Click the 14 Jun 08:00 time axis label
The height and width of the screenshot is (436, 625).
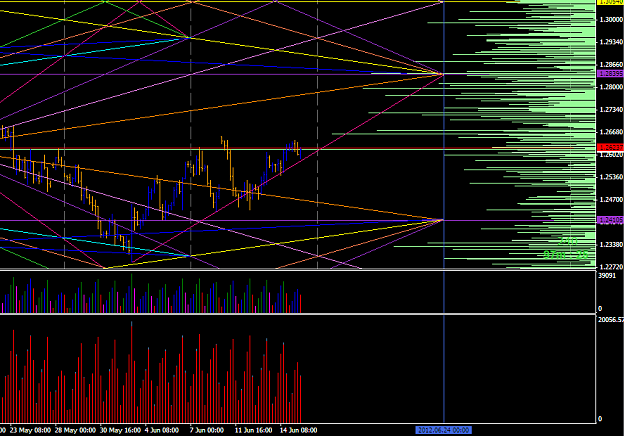pyautogui.click(x=299, y=430)
